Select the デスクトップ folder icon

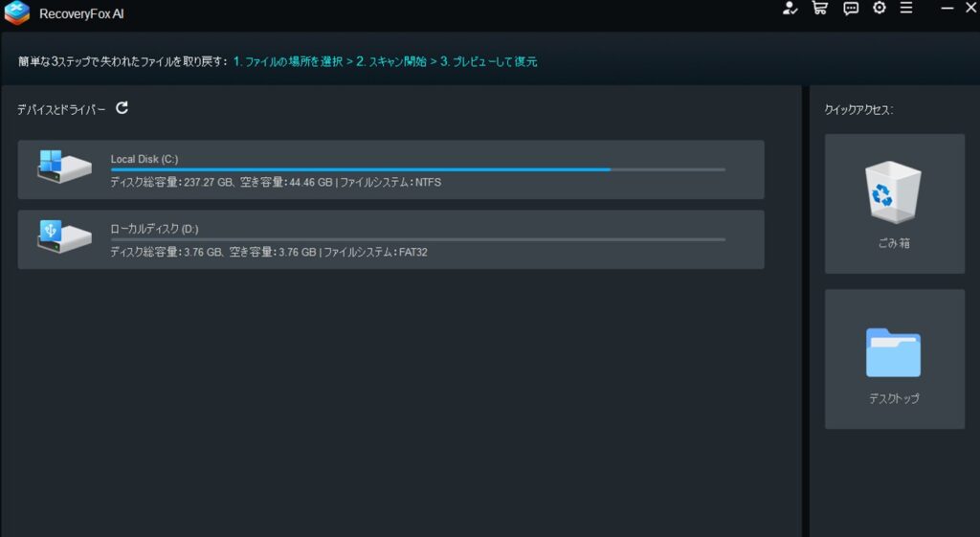[892, 353]
